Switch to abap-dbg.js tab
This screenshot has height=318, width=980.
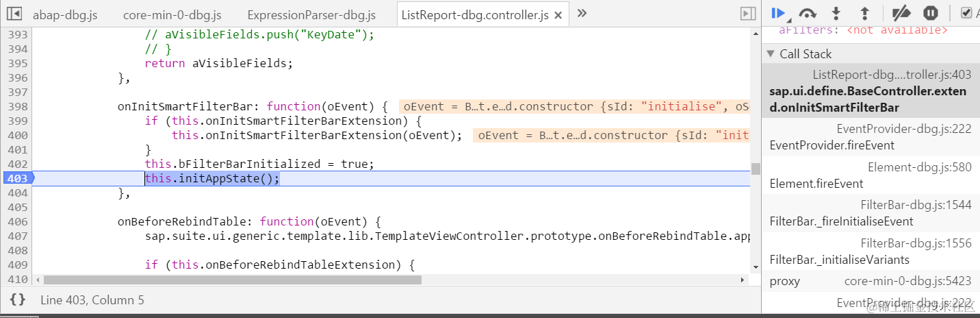click(64, 14)
